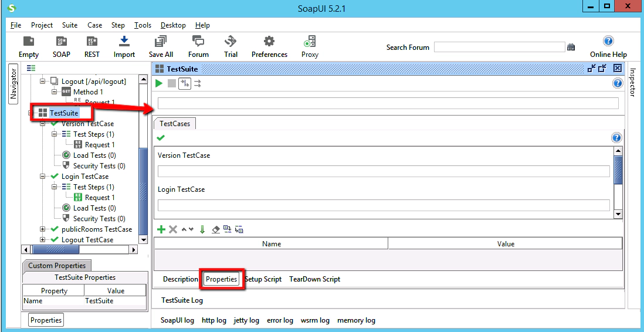This screenshot has height=332, width=644.
Task: Click the Search Forum input field
Action: (x=500, y=48)
